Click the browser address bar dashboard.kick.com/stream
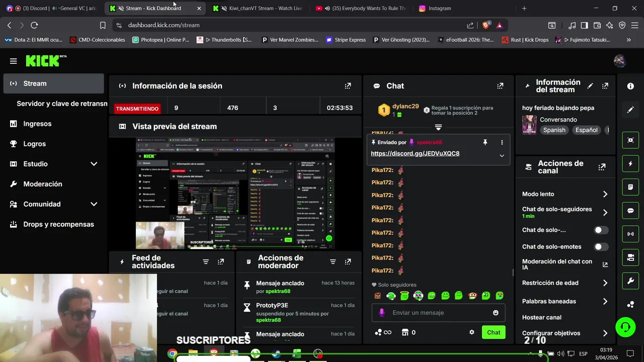 164,25
